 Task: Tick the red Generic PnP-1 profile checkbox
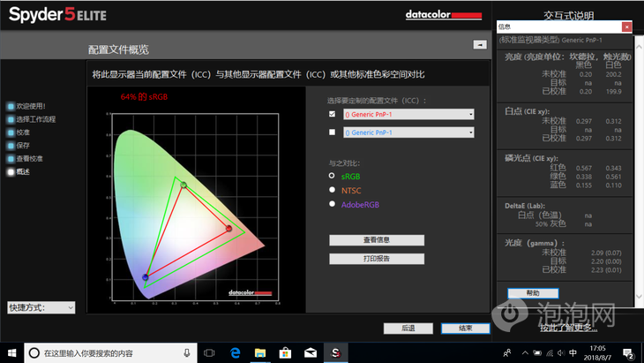click(333, 114)
